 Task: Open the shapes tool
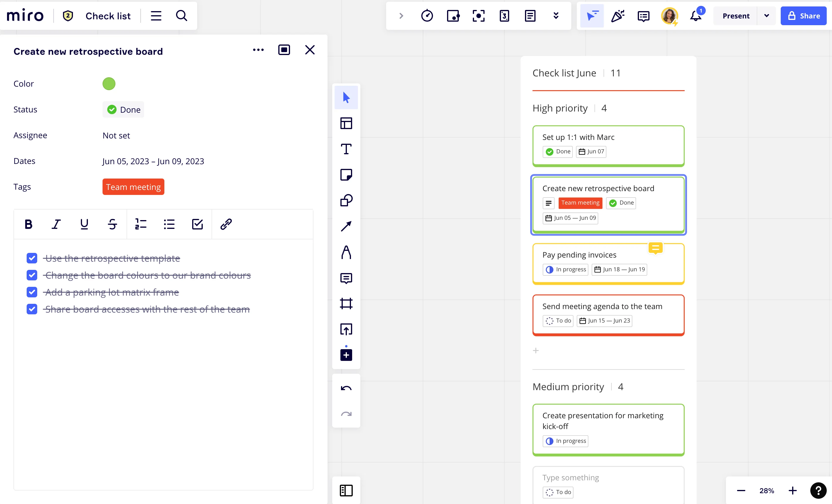click(346, 200)
